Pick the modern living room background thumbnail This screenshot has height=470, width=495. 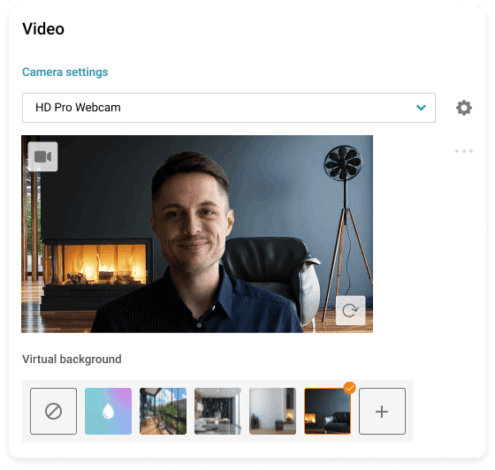tap(218, 411)
